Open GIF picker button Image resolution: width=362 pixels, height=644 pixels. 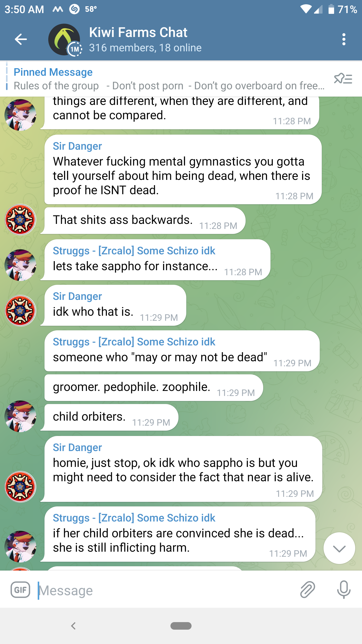click(20, 590)
